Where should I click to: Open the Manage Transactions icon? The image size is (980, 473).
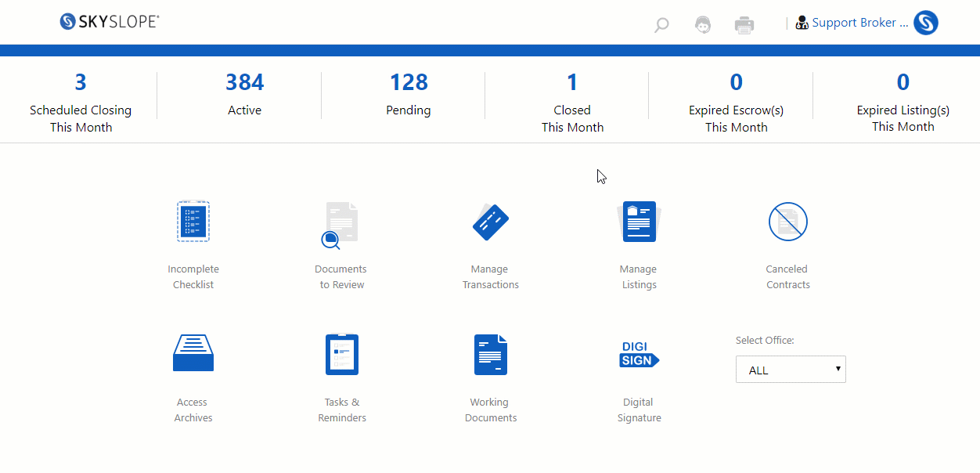[491, 222]
